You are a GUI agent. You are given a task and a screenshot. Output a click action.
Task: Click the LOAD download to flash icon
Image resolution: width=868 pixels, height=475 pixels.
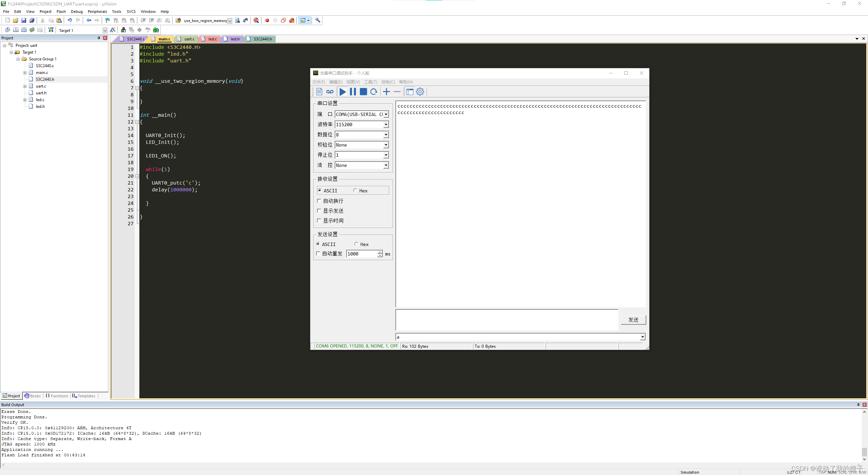[x=51, y=30]
